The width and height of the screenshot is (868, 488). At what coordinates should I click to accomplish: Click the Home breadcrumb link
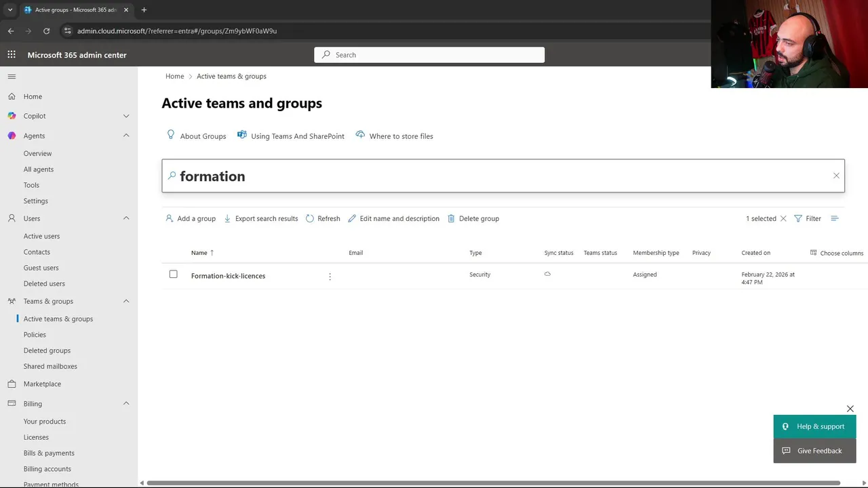pyautogui.click(x=174, y=76)
